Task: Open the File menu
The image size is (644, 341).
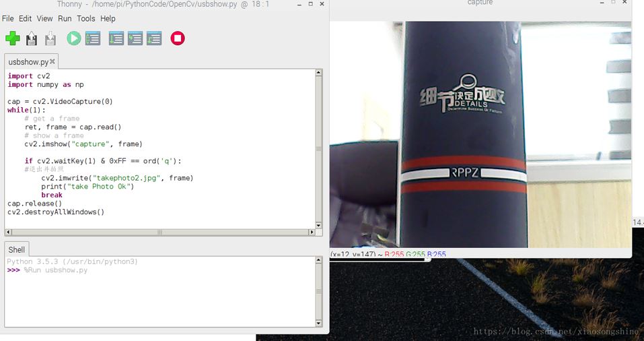Action: (8, 18)
